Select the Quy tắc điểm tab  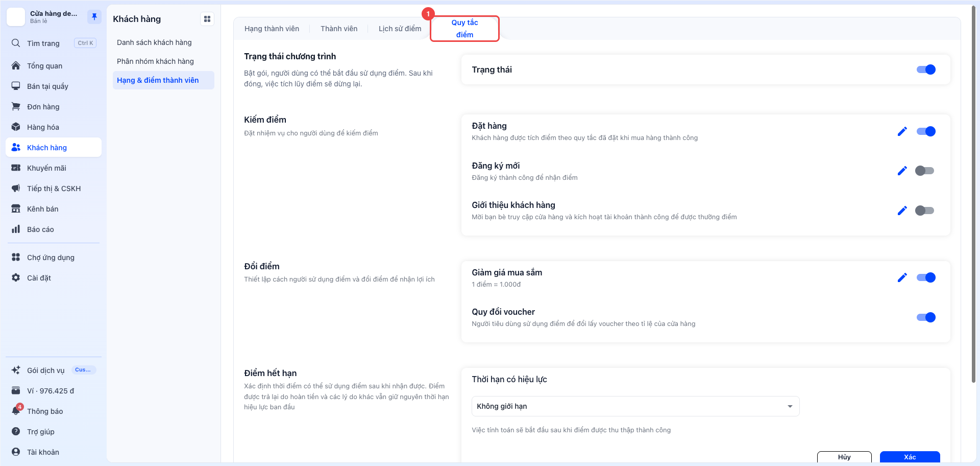point(464,29)
